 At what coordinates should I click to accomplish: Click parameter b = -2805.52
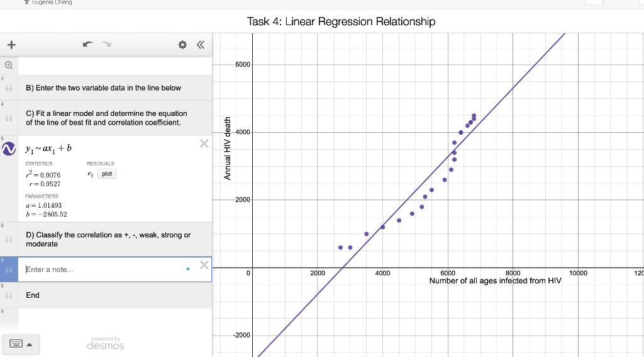pos(46,214)
